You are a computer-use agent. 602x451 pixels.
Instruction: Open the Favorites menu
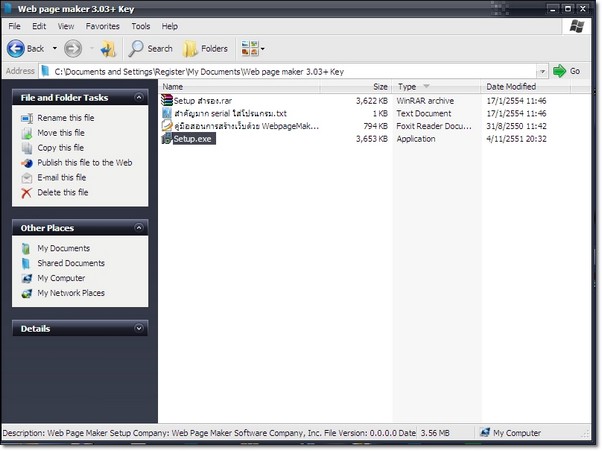point(103,26)
